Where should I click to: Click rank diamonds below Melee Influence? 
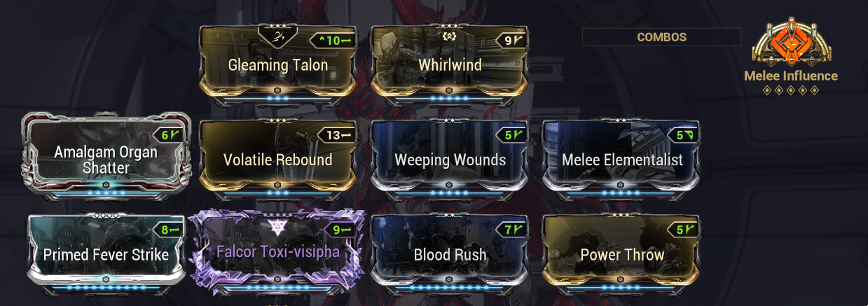click(790, 90)
